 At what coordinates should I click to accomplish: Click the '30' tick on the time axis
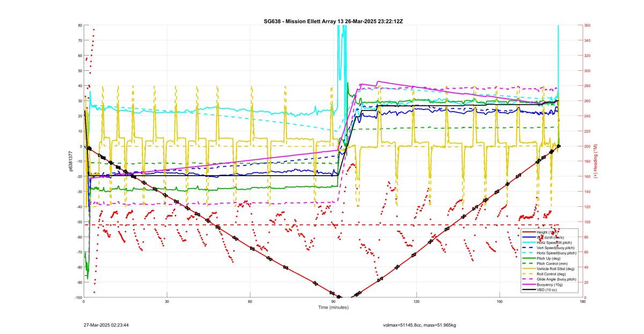point(167,302)
